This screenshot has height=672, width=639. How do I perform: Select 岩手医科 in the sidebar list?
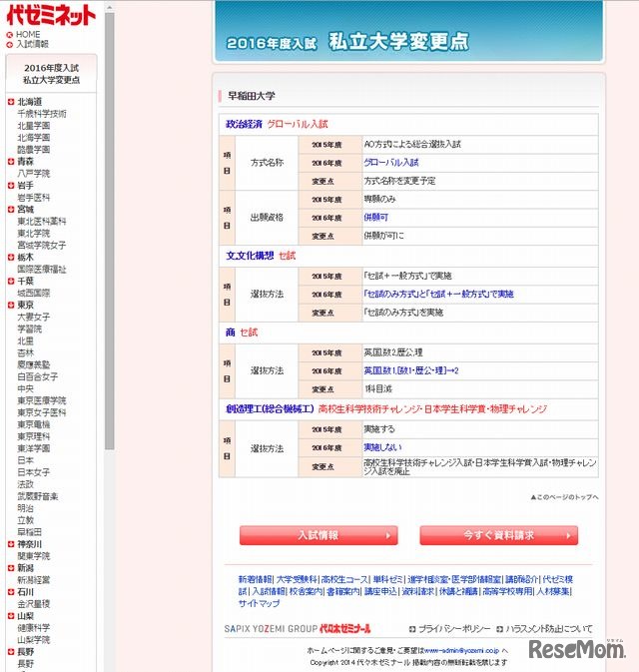tap(33, 198)
